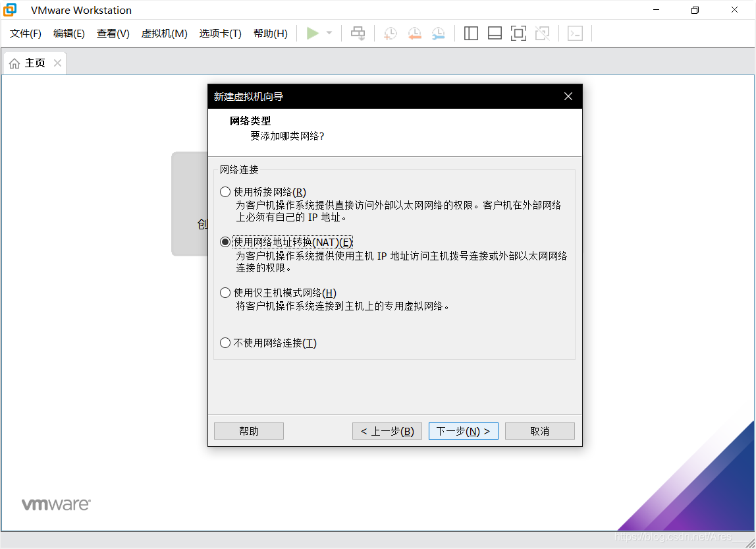Click 取消 to cancel the wizard
Viewport: 756px width, 549px height.
coord(540,431)
